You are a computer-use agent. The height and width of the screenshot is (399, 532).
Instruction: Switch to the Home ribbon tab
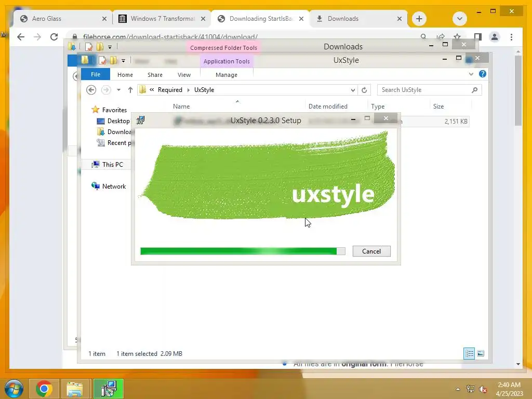[125, 75]
